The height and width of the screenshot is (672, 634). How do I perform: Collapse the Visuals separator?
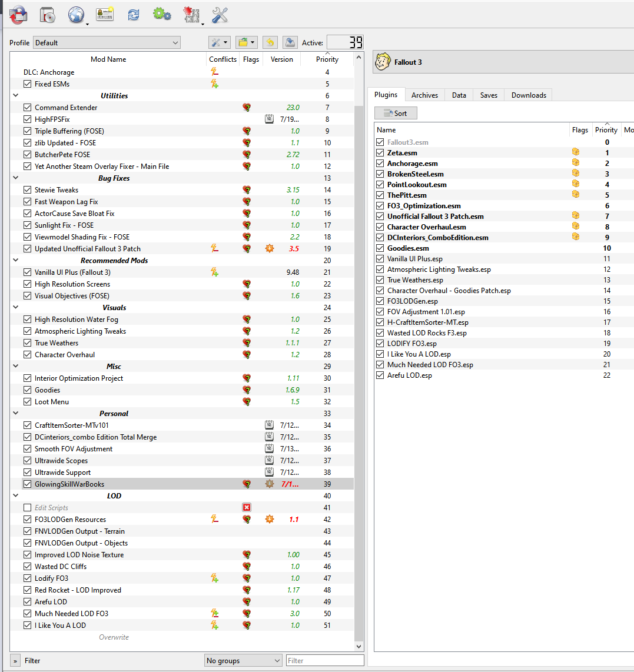point(16,307)
